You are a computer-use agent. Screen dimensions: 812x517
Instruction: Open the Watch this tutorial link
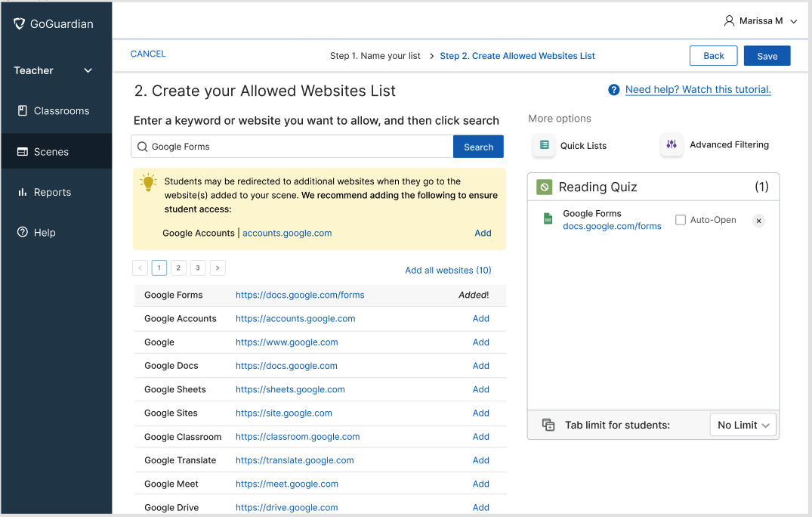(697, 89)
